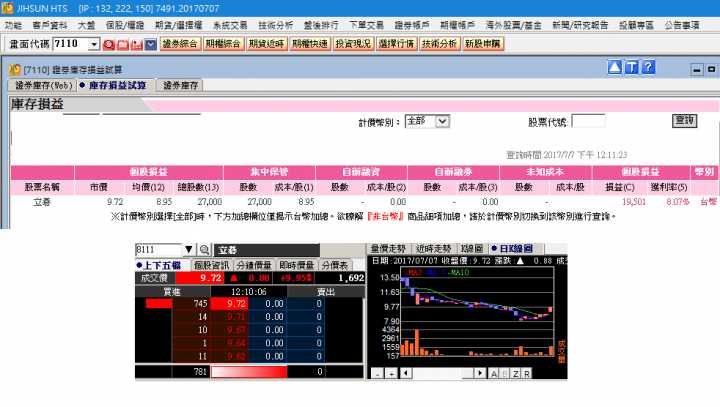Viewport: 720px width, 407px height.
Task: Switch to 證券庫存 tab
Action: coord(180,85)
